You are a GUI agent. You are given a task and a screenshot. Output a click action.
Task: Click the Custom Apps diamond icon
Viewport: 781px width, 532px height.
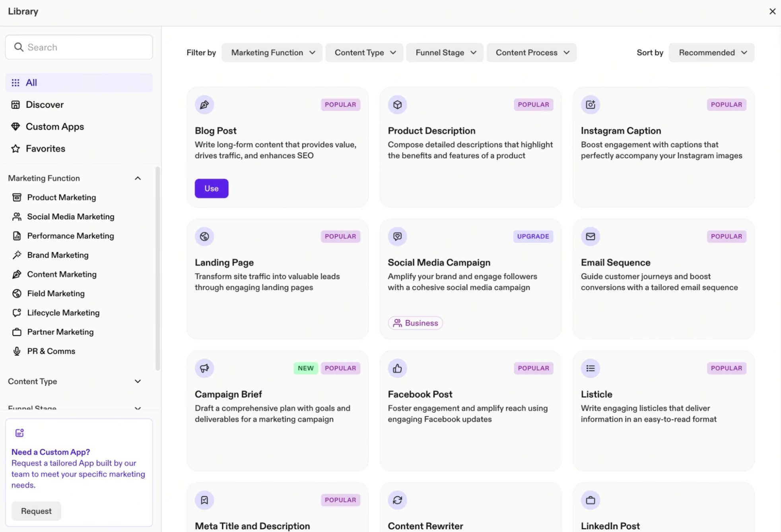click(16, 126)
